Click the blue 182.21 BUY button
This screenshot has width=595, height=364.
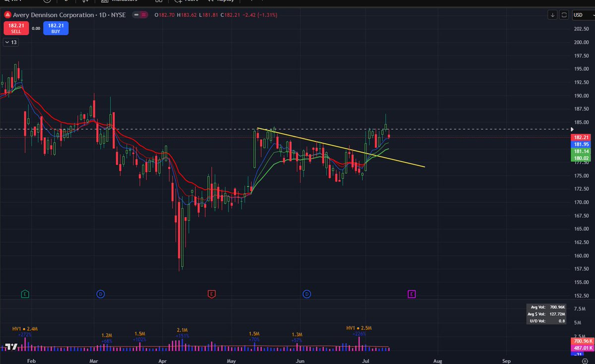click(x=56, y=28)
